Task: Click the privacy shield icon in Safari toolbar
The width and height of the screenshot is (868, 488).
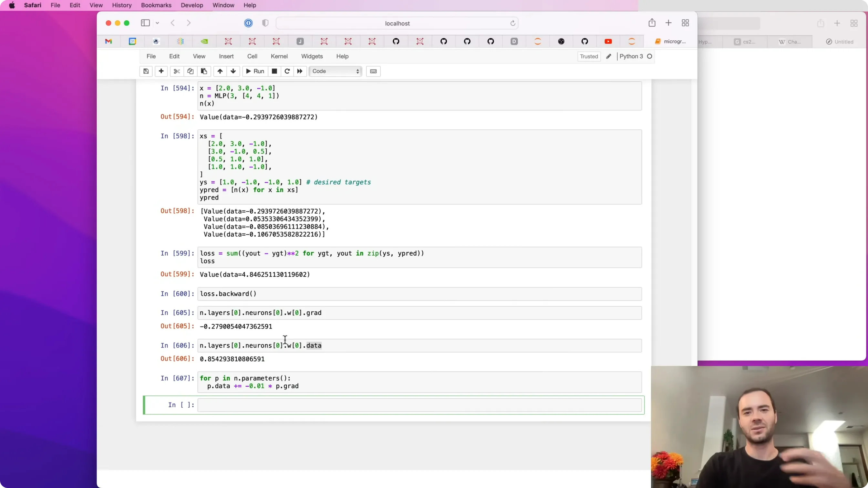Action: [265, 23]
